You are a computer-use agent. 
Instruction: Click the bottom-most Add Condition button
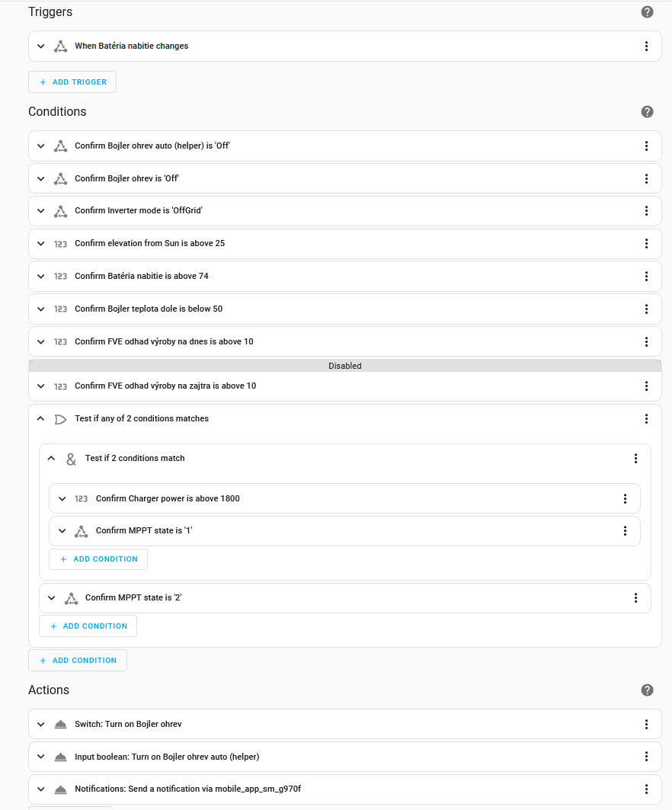78,660
